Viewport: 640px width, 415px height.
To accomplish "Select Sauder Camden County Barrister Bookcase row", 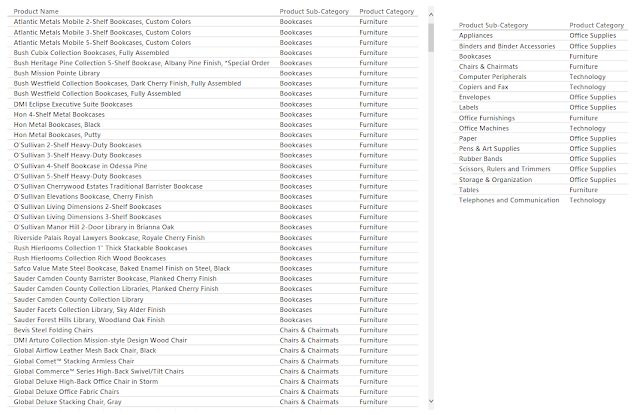I will pyautogui.click(x=213, y=278).
